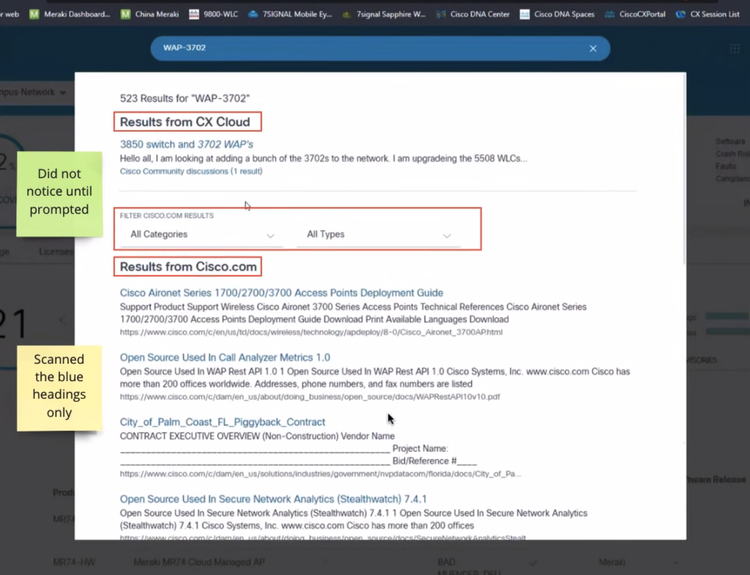
Task: Clear the WAP-3702 search with the X
Action: coord(593,48)
